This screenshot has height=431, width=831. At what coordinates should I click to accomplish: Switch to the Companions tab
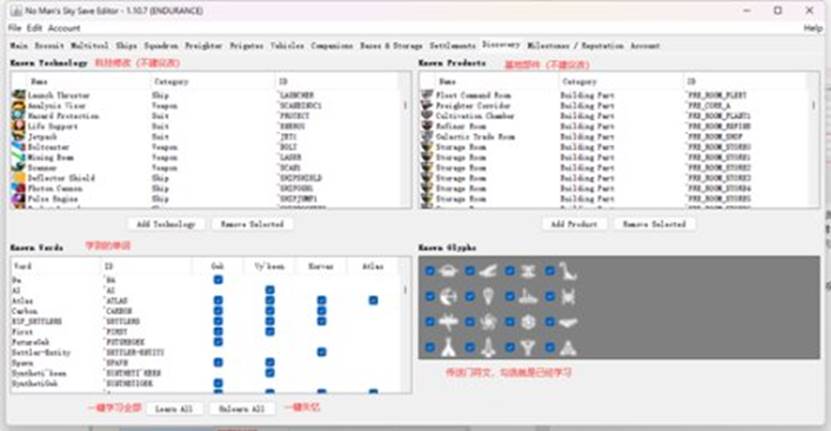(332, 46)
